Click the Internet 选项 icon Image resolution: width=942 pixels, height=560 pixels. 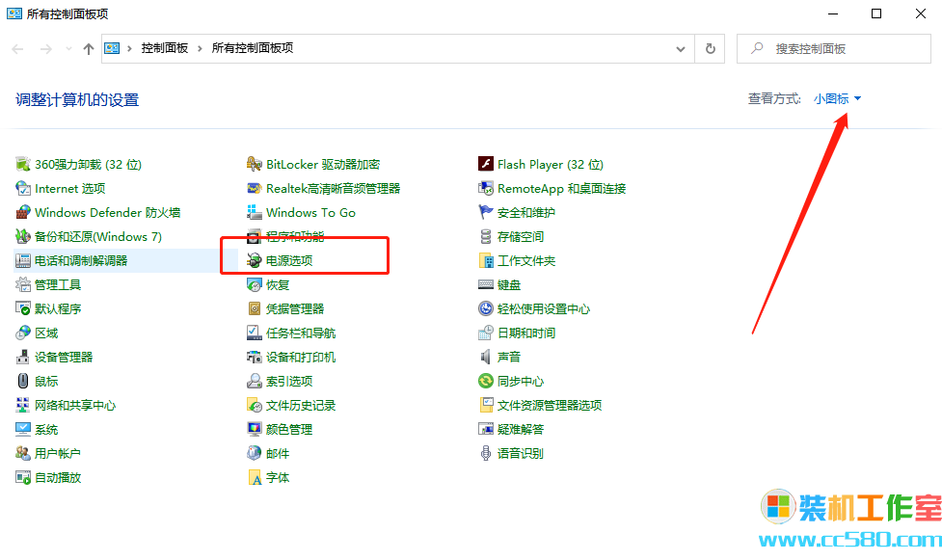pyautogui.click(x=23, y=188)
